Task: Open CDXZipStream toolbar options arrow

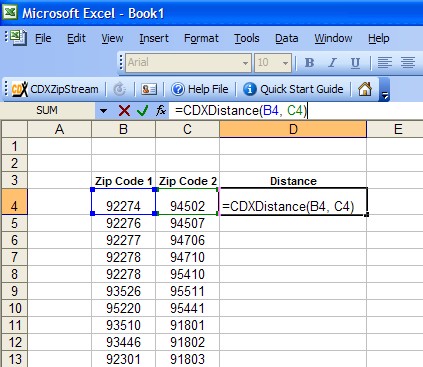Action: tap(384, 90)
